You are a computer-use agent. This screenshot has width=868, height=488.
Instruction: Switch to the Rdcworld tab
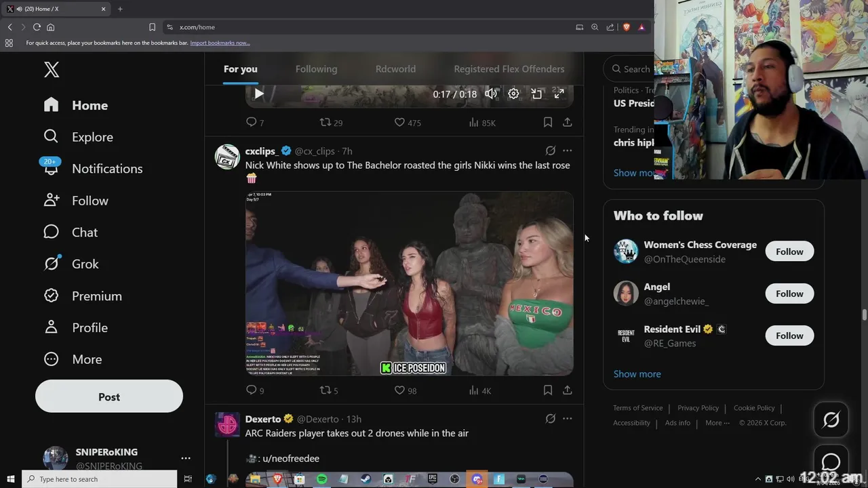(x=395, y=69)
